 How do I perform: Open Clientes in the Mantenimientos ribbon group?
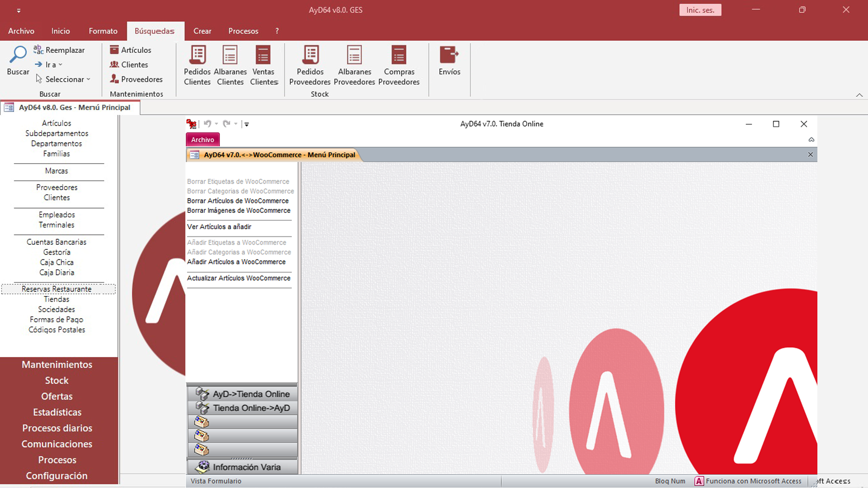click(129, 65)
